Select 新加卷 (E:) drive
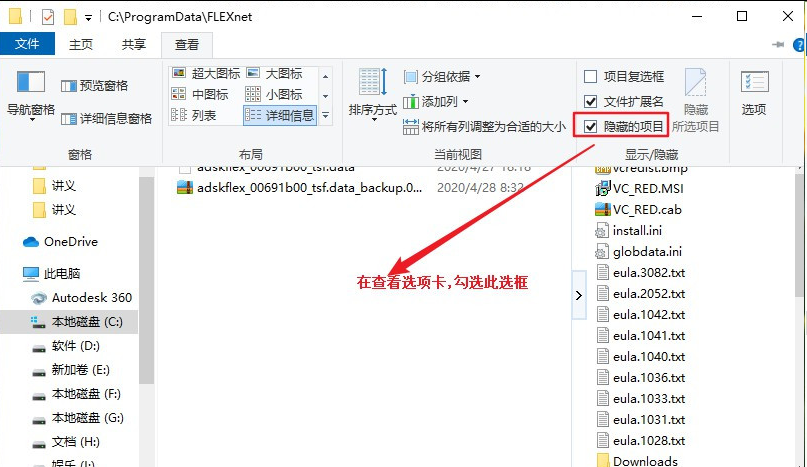Image resolution: width=807 pixels, height=467 pixels. click(71, 370)
